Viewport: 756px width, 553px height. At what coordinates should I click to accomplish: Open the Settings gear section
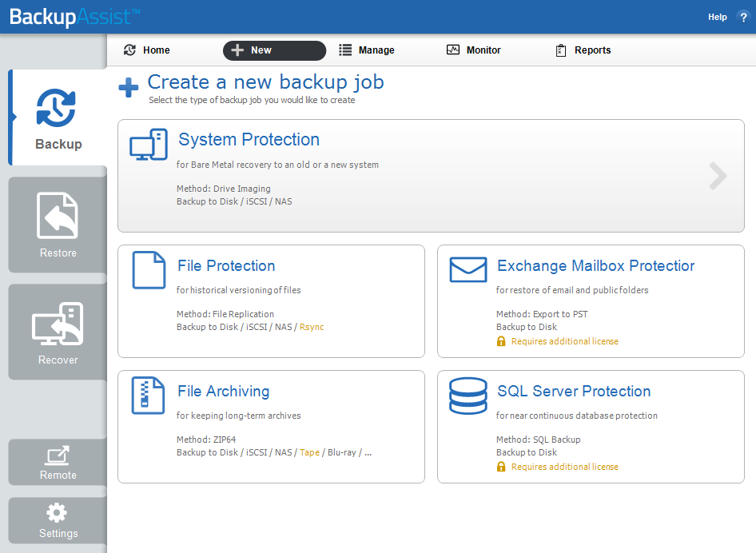[x=58, y=521]
